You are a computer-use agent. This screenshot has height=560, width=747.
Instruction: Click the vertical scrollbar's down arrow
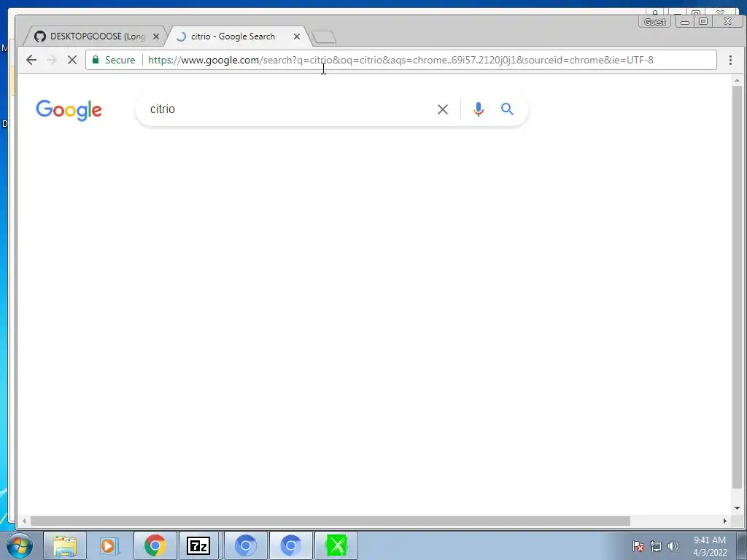click(737, 508)
